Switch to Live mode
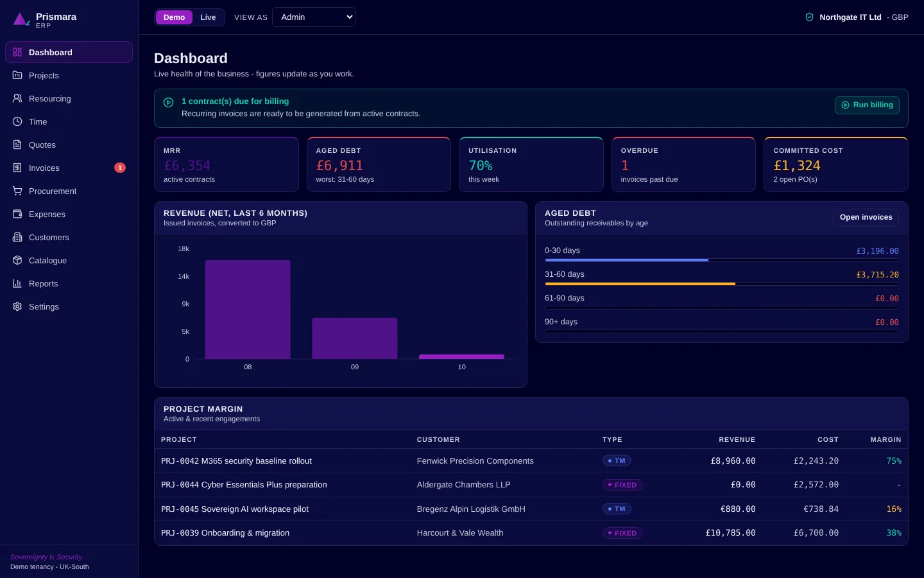 (208, 17)
